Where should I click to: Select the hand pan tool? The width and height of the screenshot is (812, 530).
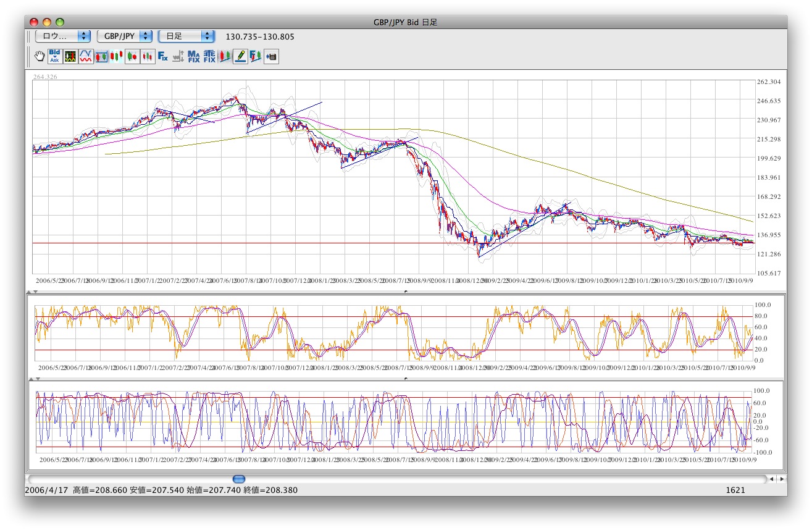point(40,57)
